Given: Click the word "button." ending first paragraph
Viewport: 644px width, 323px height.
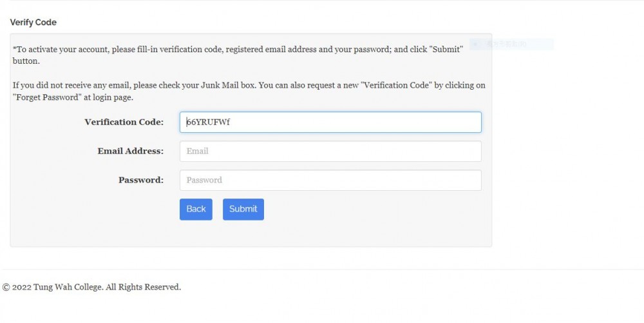Looking at the screenshot, I should click(x=26, y=61).
